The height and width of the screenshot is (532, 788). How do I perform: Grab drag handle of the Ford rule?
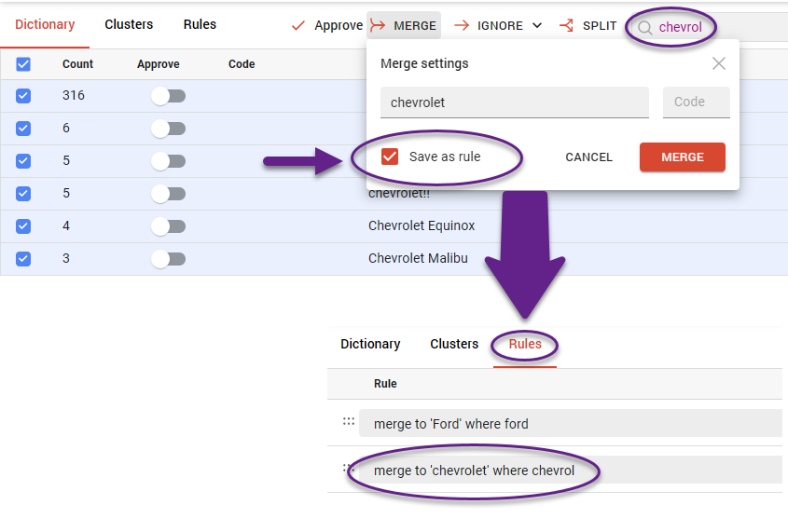349,422
